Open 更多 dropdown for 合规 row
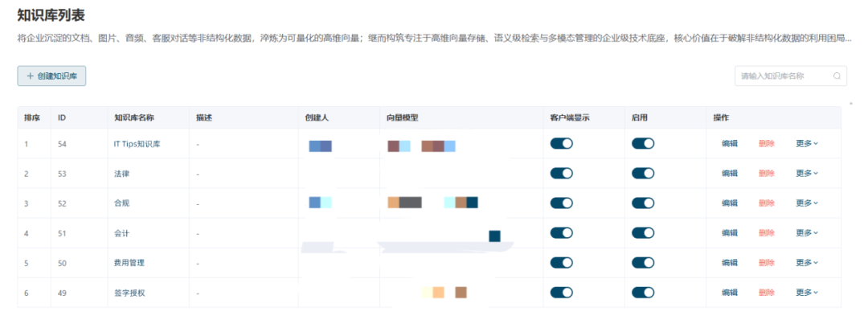Viewport: 868px width, 320px height. [x=807, y=203]
